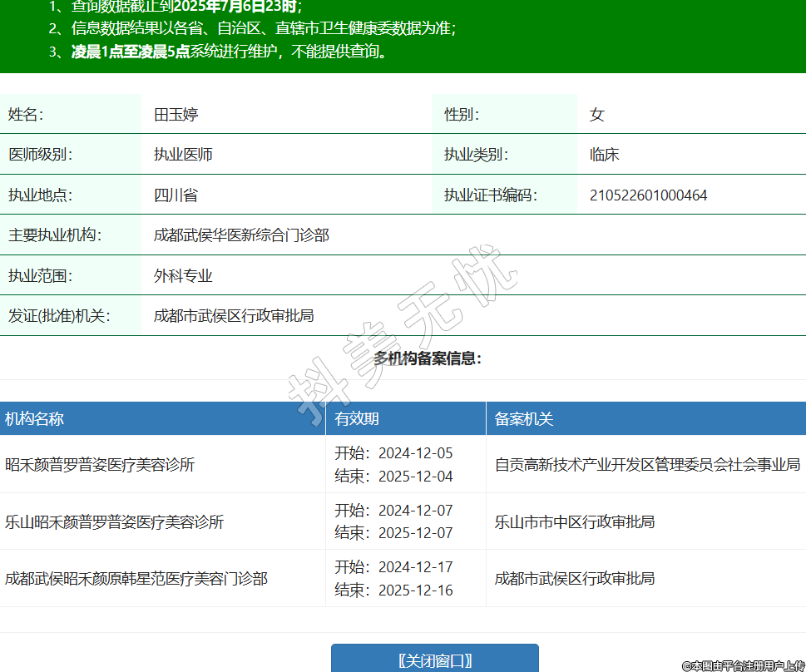The height and width of the screenshot is (672, 806).
Task: Click the 临床 practice category value
Action: coord(604,156)
